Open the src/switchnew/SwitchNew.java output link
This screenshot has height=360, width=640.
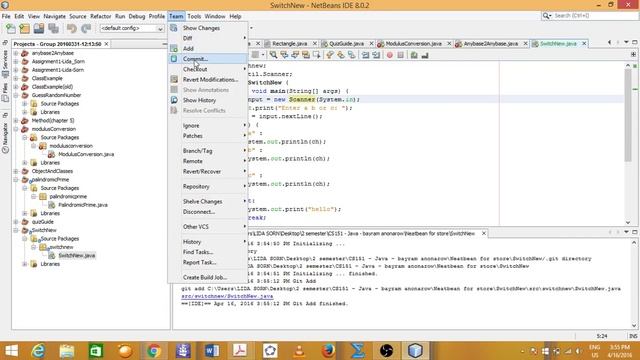click(x=227, y=296)
